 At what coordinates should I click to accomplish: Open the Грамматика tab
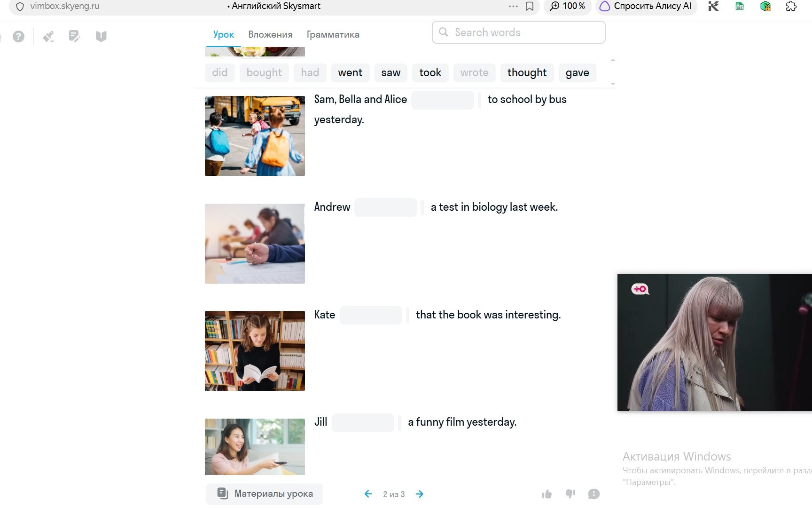tap(333, 34)
